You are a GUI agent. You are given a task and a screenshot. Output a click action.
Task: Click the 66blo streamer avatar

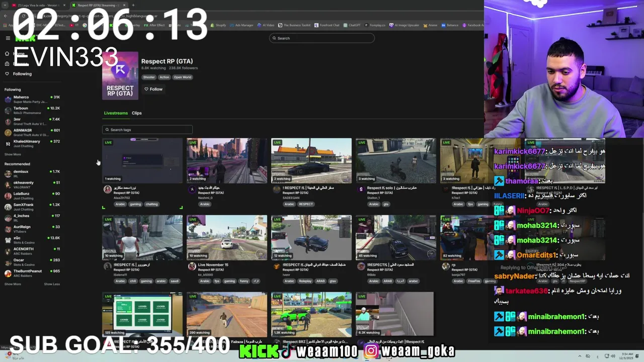(361, 266)
